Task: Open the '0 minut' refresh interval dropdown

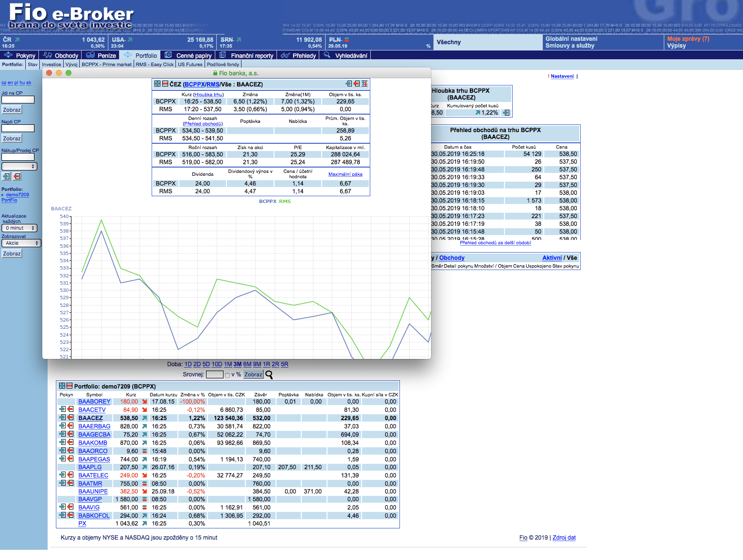Action: pyautogui.click(x=19, y=228)
